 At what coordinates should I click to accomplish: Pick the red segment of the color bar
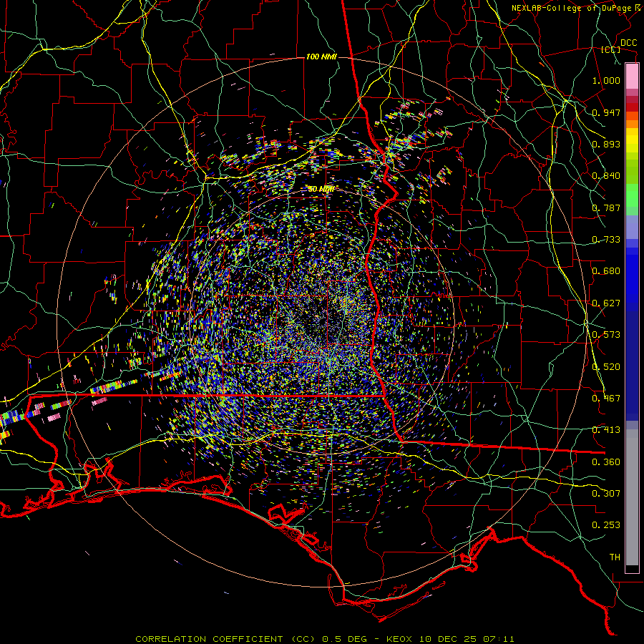tap(632, 107)
